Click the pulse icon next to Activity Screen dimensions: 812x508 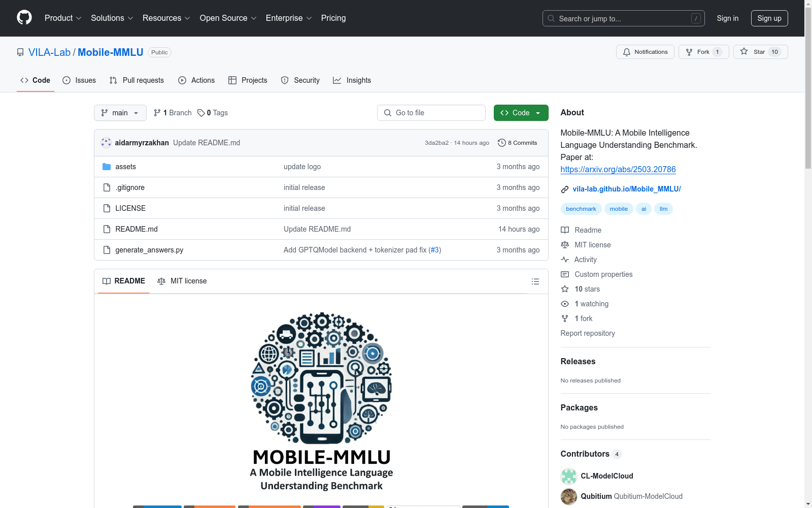[x=565, y=260]
